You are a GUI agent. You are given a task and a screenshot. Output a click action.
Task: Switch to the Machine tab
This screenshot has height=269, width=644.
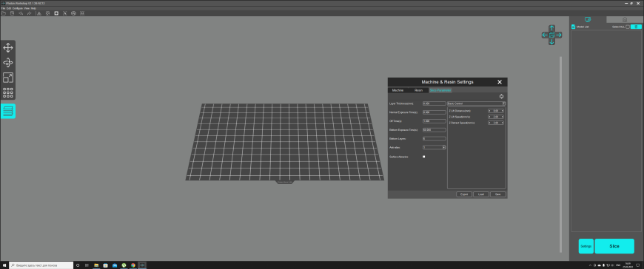398,90
